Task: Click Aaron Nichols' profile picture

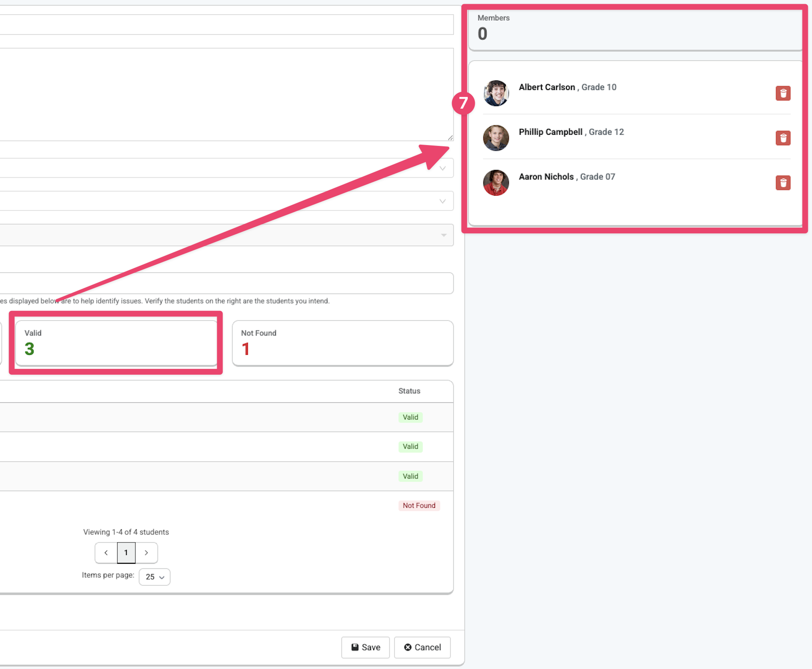Action: [x=496, y=183]
